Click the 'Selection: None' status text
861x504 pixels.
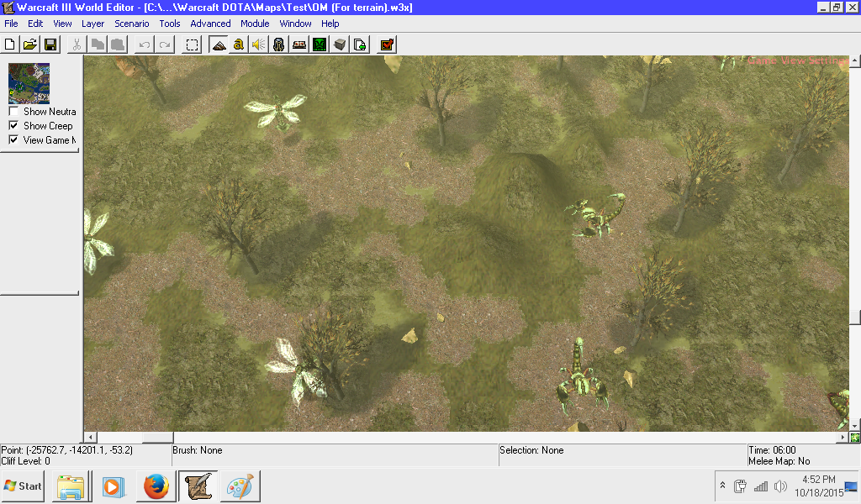[x=531, y=450]
